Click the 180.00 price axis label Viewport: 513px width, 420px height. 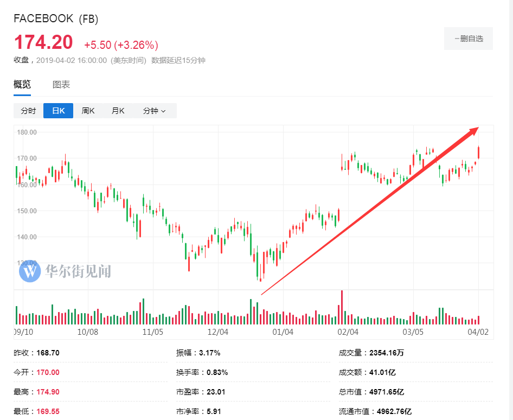click(x=26, y=132)
